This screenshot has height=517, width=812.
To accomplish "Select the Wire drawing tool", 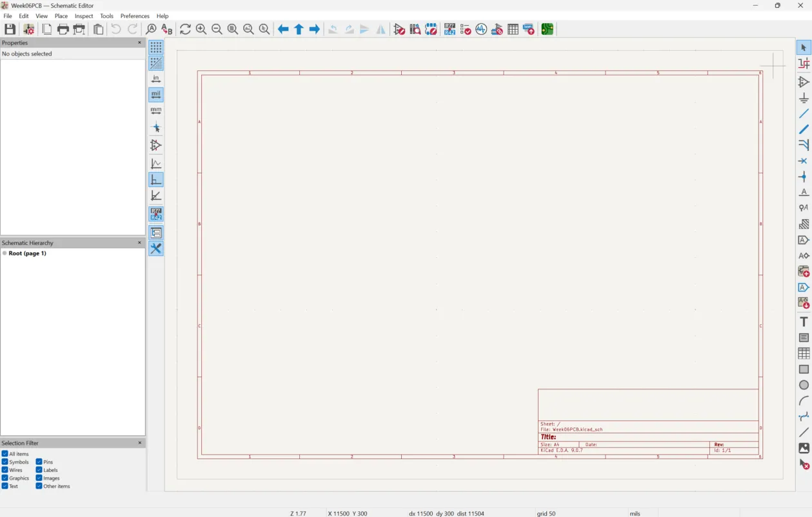I will (802, 114).
